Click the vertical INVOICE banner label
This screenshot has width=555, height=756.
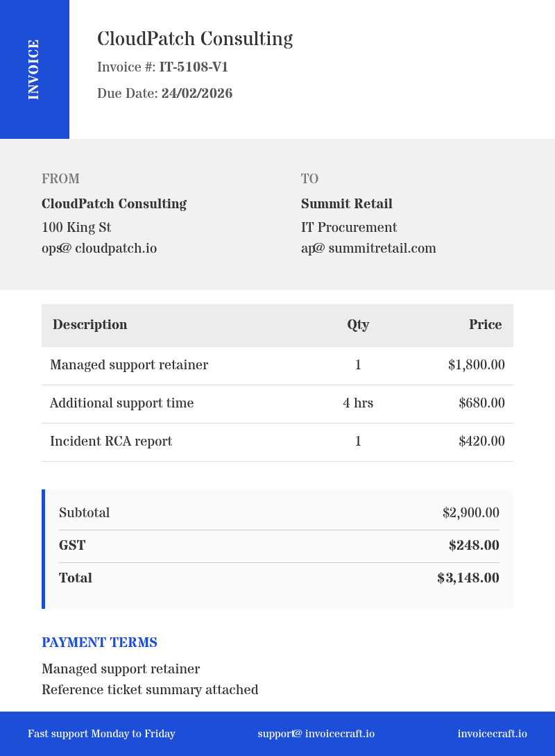click(x=33, y=69)
